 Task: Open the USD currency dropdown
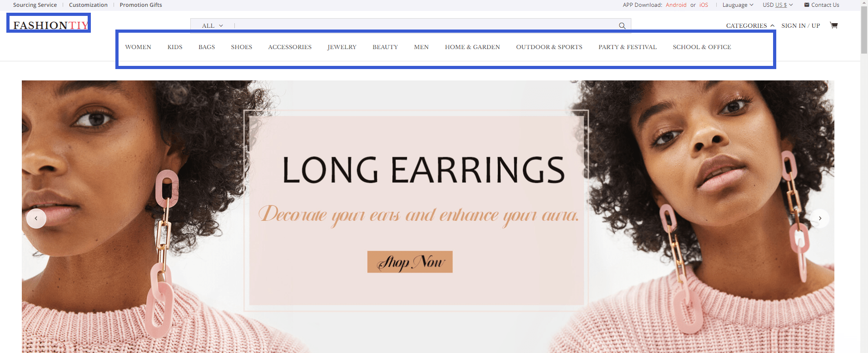click(778, 5)
